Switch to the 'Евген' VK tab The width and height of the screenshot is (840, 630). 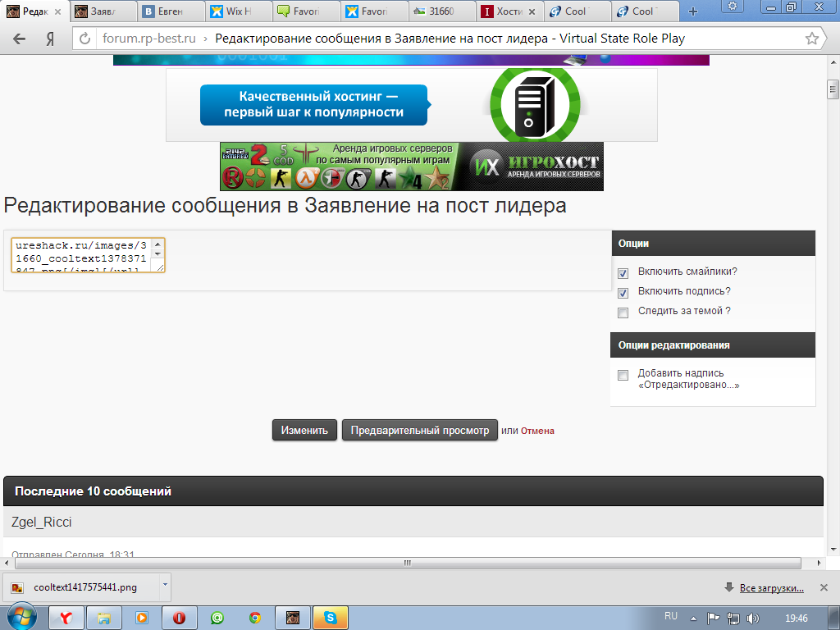point(171,11)
